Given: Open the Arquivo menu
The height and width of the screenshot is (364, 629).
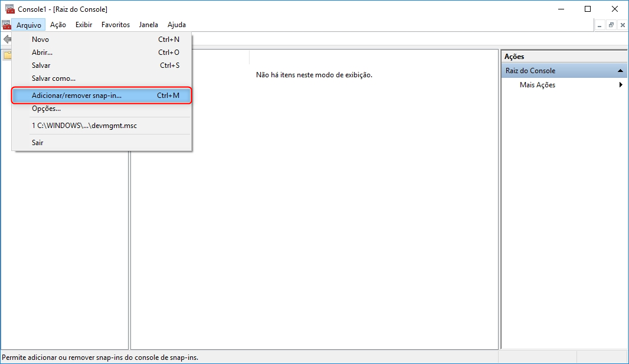Looking at the screenshot, I should 28,25.
